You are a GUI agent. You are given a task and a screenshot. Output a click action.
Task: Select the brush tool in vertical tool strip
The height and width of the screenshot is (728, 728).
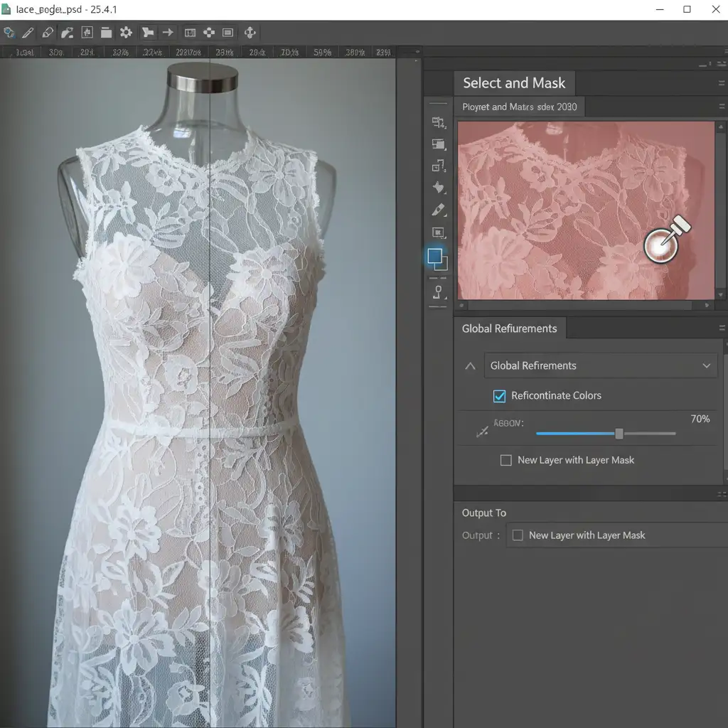click(x=438, y=210)
